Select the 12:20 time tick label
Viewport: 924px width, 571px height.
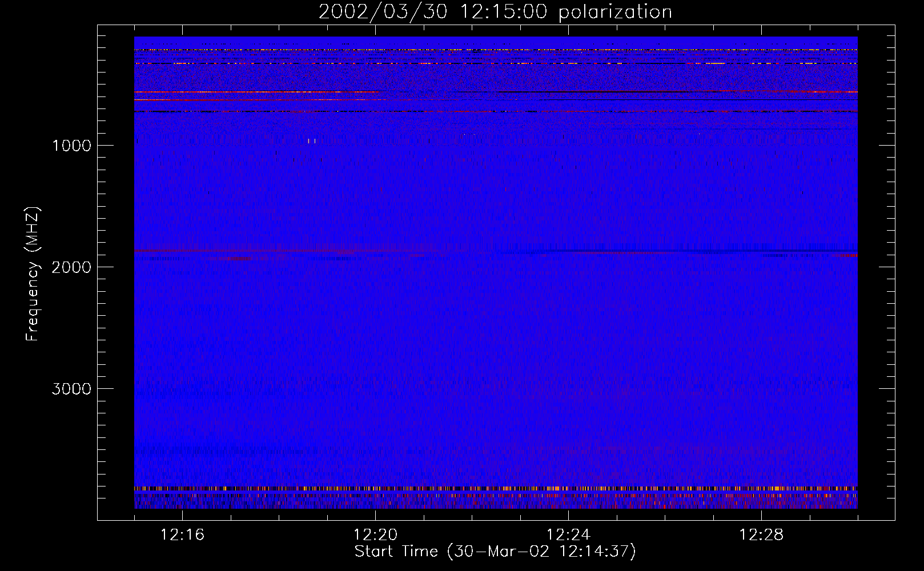375,535
